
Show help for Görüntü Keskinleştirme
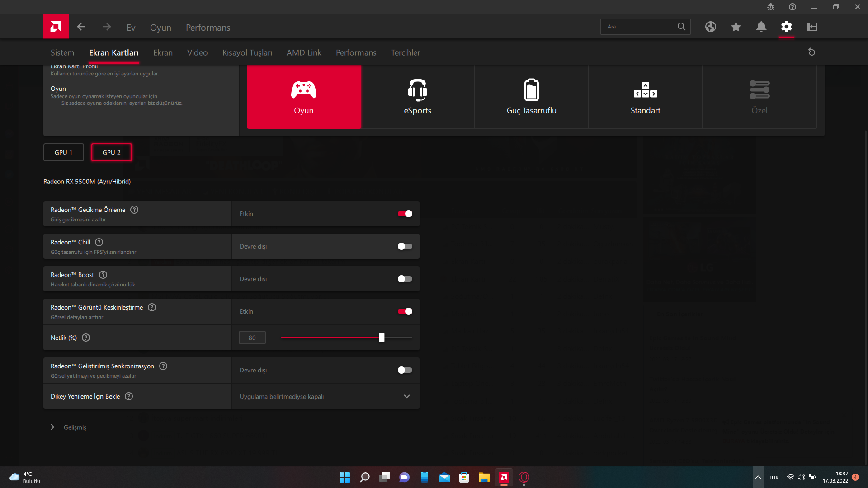click(152, 307)
